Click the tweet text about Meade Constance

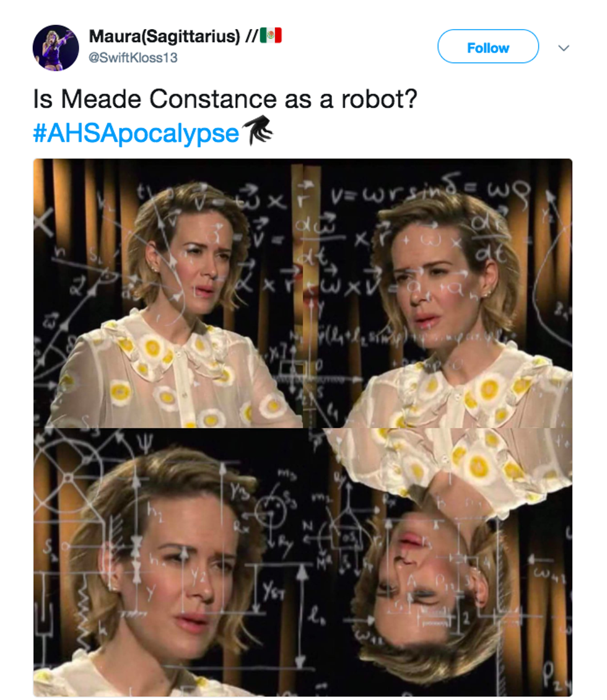(225, 98)
